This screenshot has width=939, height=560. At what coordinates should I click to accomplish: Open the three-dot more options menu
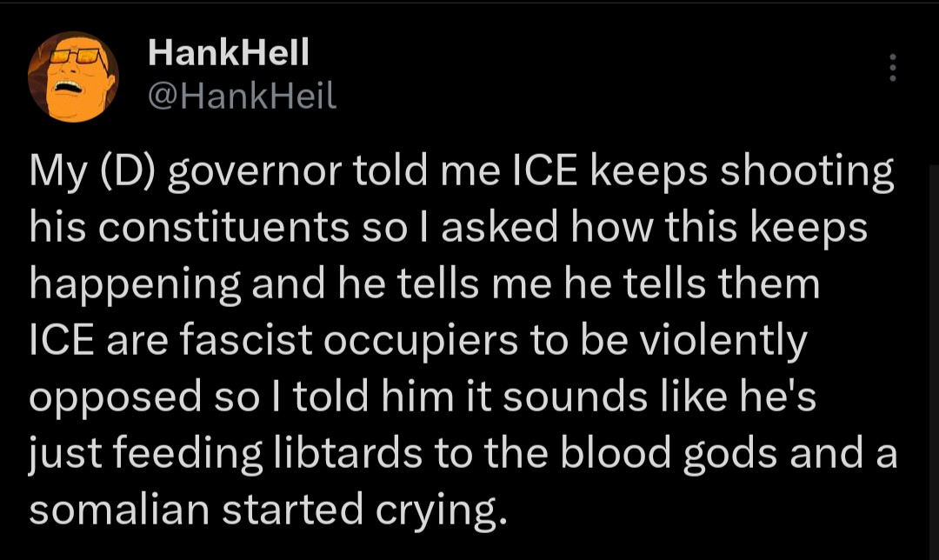tap(891, 68)
